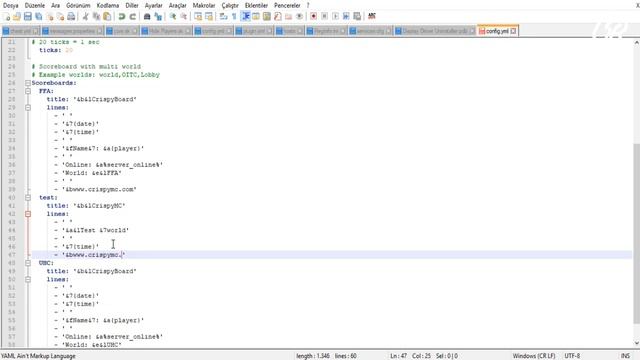
Task: Toggle synchronized horizontal scrolling
Action: [x=209, y=17]
